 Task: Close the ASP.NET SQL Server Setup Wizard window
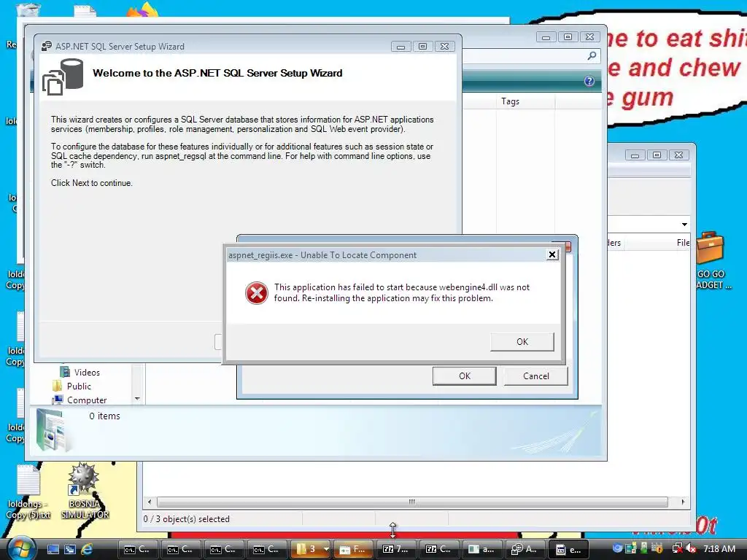444,46
